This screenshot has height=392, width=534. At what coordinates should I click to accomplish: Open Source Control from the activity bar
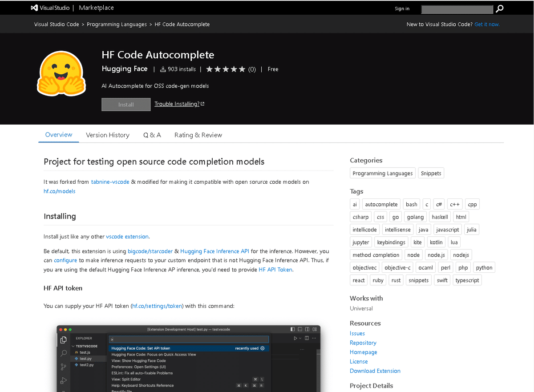[x=62, y=366]
